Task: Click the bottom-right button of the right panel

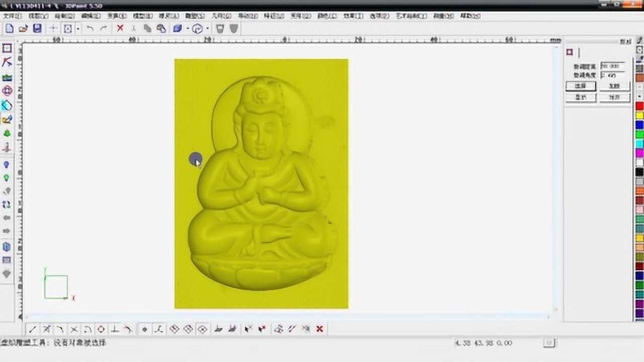Action: (614, 98)
